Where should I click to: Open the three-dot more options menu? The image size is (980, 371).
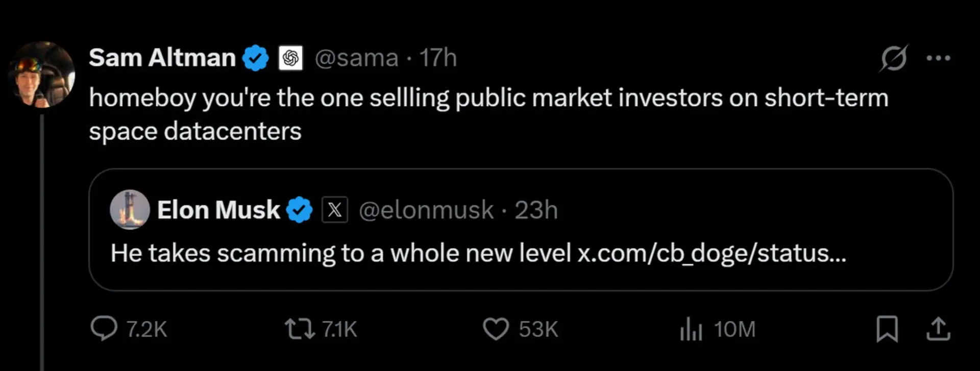coord(938,58)
